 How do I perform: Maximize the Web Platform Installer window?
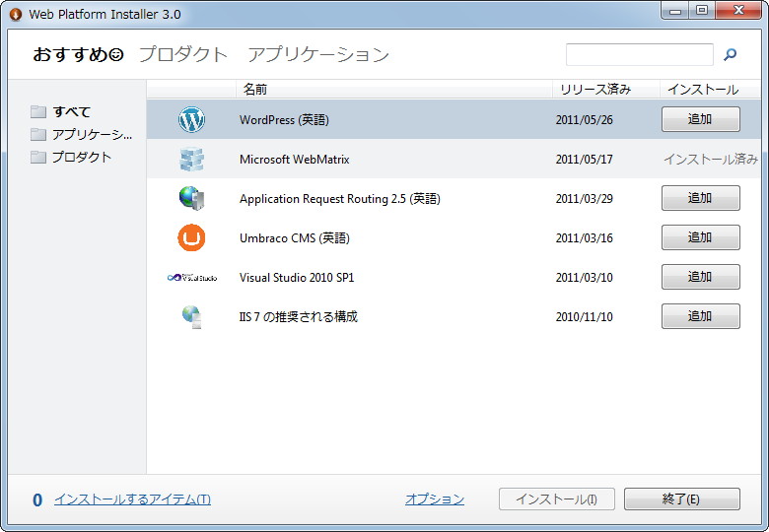click(x=702, y=10)
